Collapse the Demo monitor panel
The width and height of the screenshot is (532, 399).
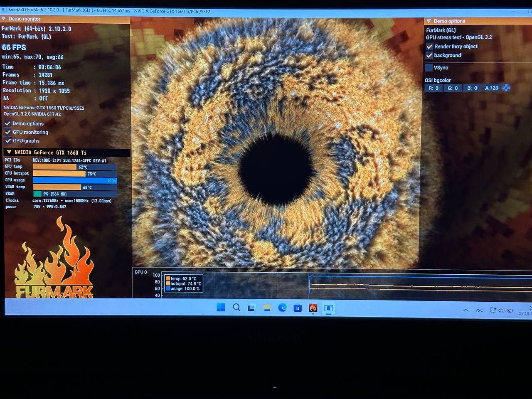tap(4, 19)
